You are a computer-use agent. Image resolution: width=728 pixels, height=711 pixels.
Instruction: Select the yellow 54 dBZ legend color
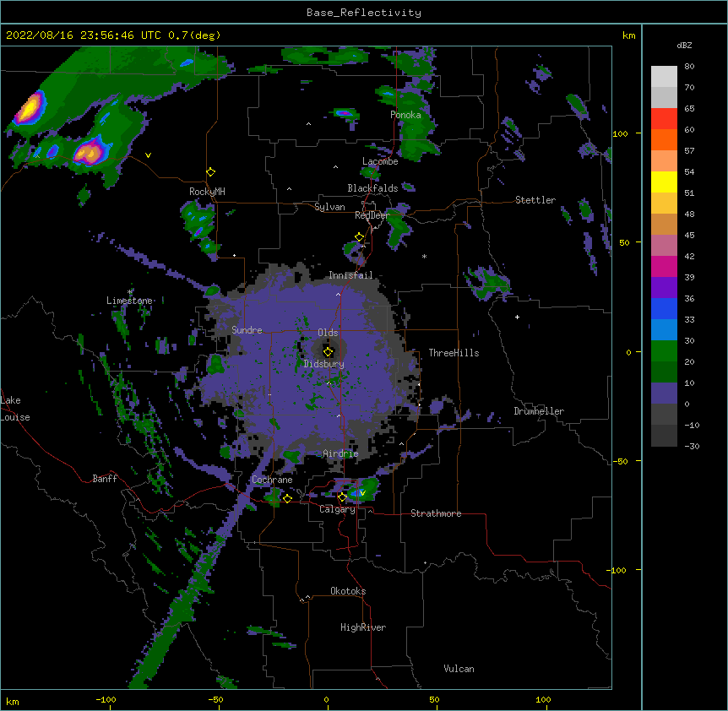pyautogui.click(x=664, y=182)
